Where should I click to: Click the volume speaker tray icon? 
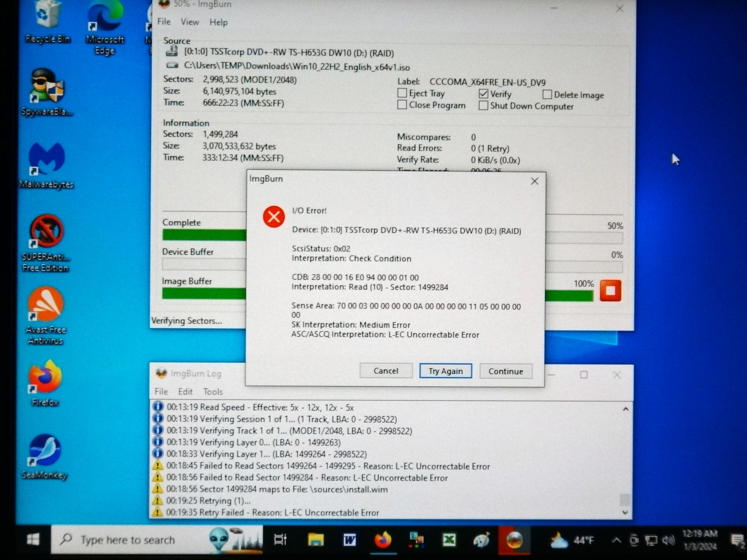point(668,541)
